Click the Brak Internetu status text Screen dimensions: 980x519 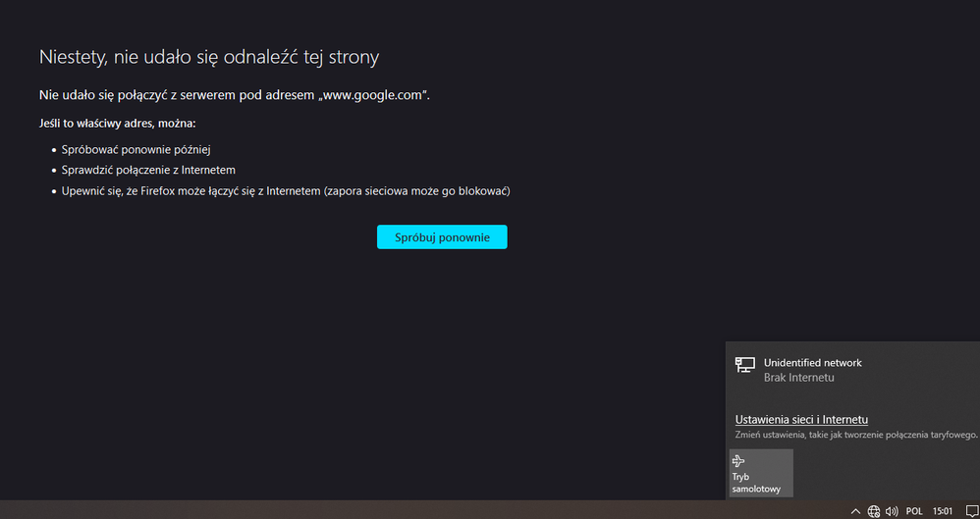pos(798,378)
